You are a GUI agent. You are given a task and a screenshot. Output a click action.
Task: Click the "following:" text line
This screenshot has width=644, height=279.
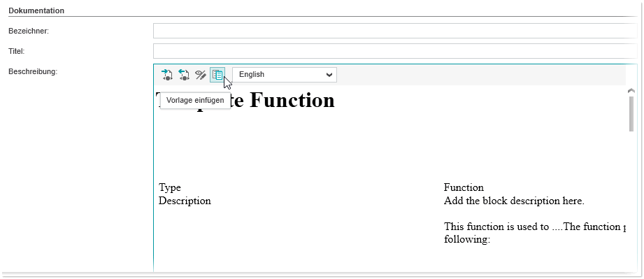[467, 239]
